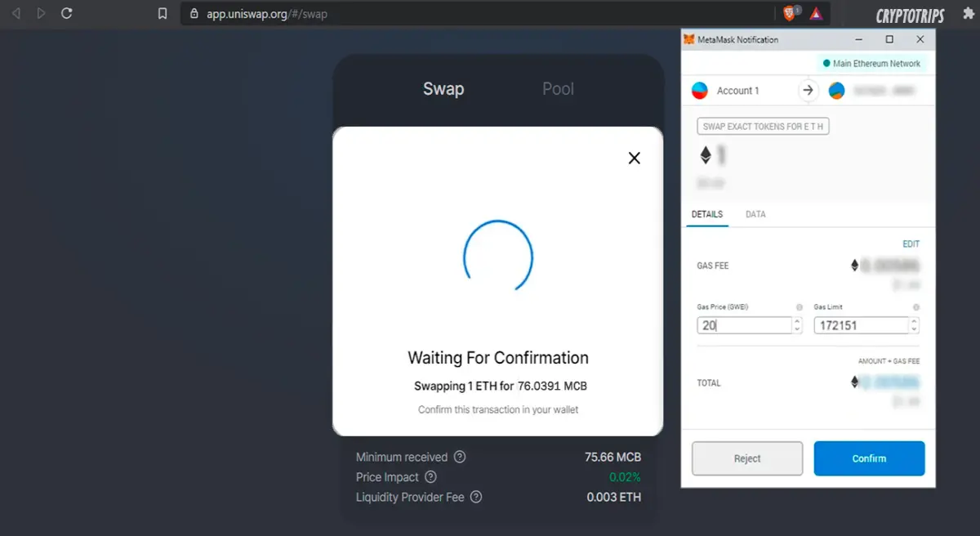This screenshot has width=980, height=536.
Task: Open the DETAILS tab in MetaMask
Action: (x=707, y=214)
